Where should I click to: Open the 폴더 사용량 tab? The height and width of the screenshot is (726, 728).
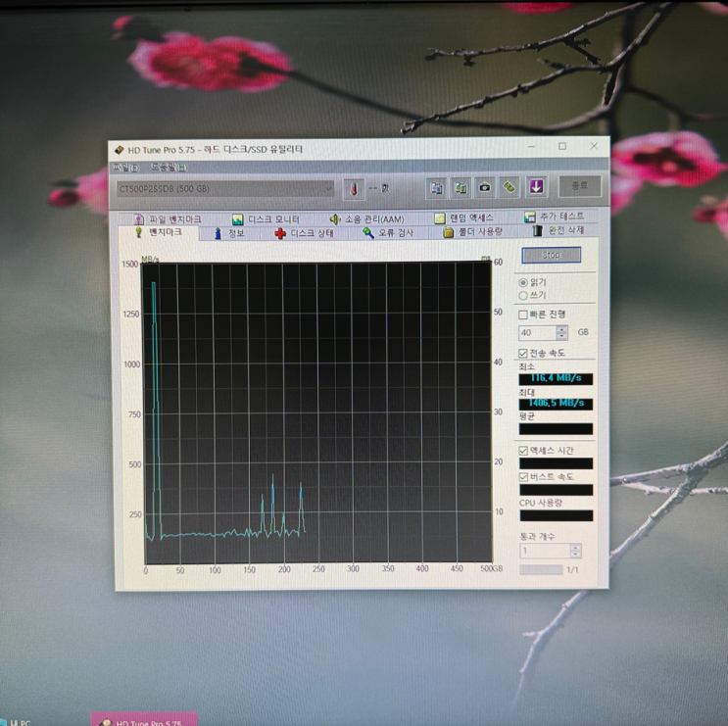pos(473,231)
